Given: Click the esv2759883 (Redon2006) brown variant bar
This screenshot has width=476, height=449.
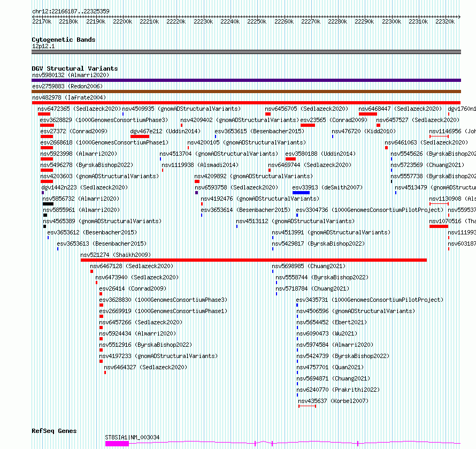Looking at the screenshot, I should pyautogui.click(x=246, y=92).
